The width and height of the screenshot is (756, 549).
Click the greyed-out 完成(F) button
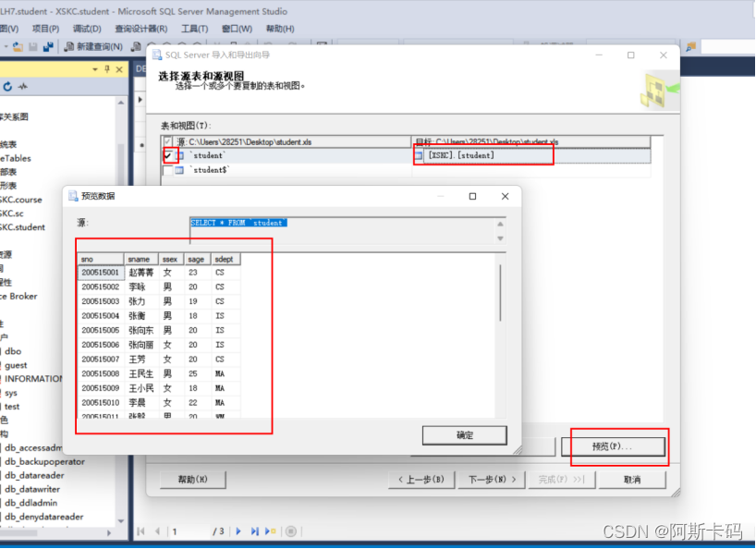(x=562, y=480)
